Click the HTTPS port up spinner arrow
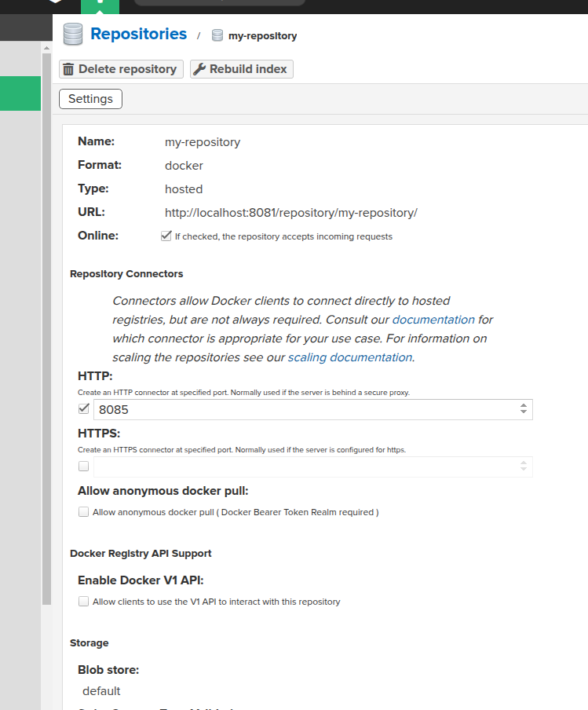This screenshot has height=710, width=588. tap(524, 463)
